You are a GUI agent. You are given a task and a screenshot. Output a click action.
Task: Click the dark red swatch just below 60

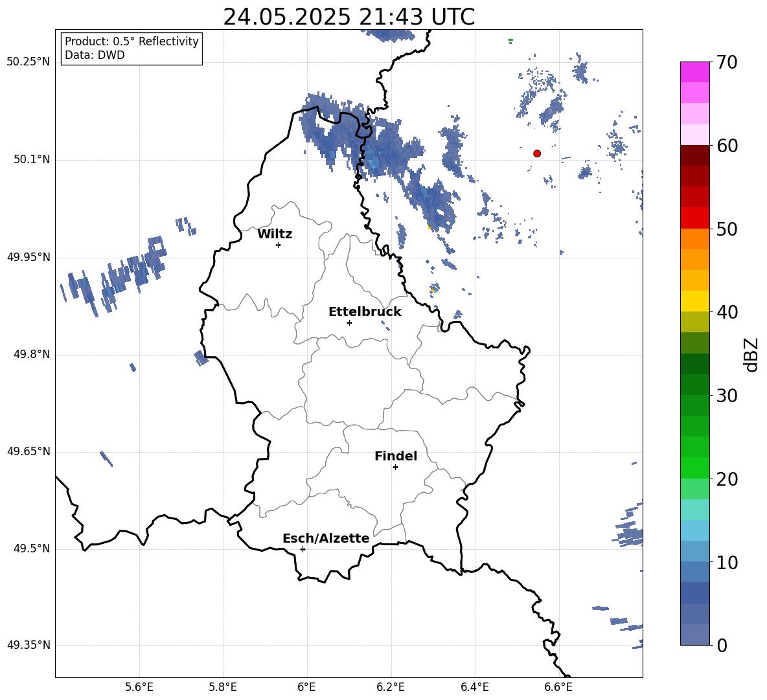(x=695, y=155)
